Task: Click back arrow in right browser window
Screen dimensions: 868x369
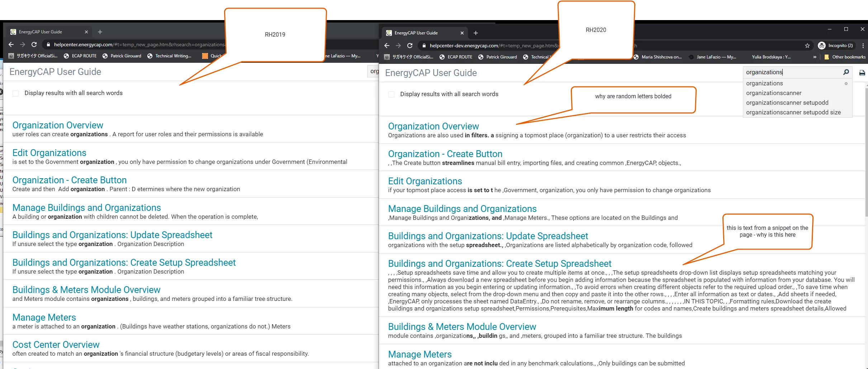Action: coord(387,46)
